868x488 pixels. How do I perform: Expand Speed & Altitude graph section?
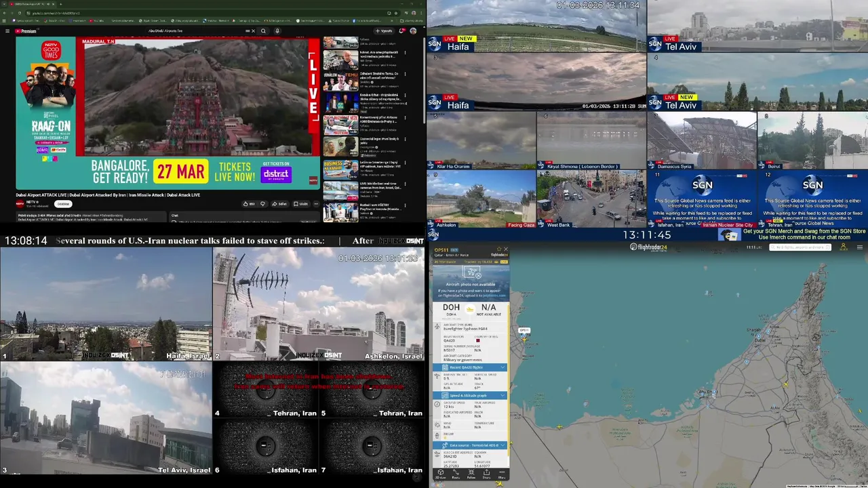click(470, 395)
